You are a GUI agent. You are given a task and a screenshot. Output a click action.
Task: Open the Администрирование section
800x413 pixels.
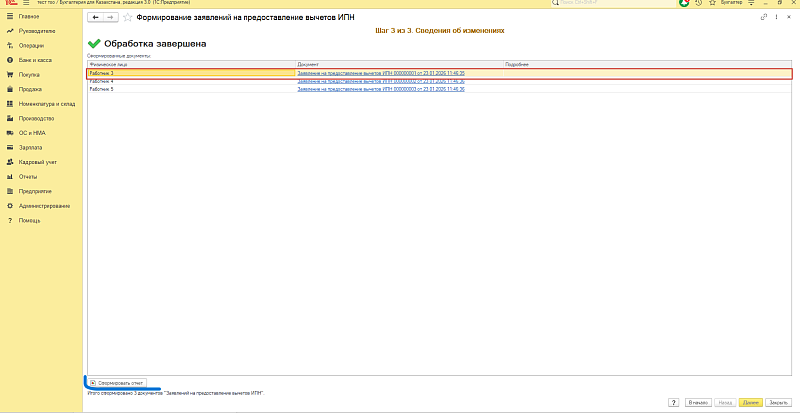pyautogui.click(x=44, y=205)
